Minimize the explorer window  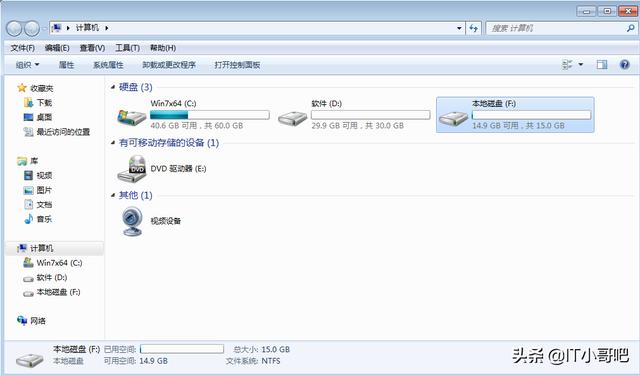(586, 11)
